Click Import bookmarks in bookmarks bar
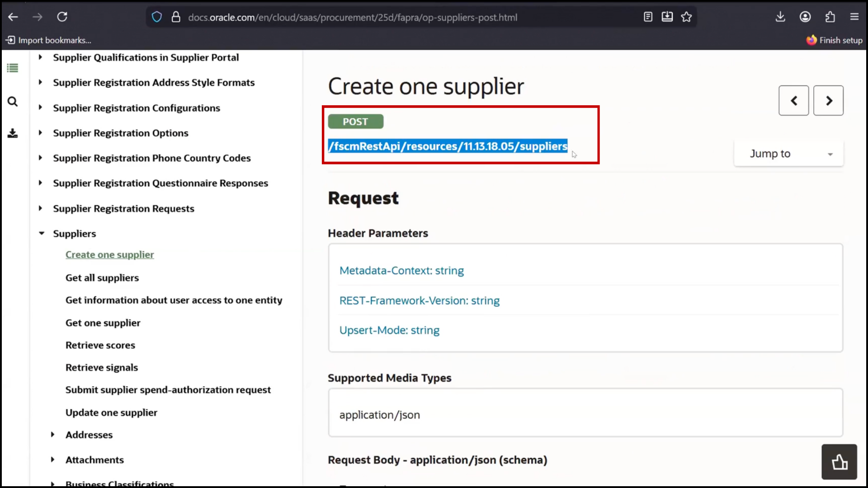 click(x=48, y=40)
